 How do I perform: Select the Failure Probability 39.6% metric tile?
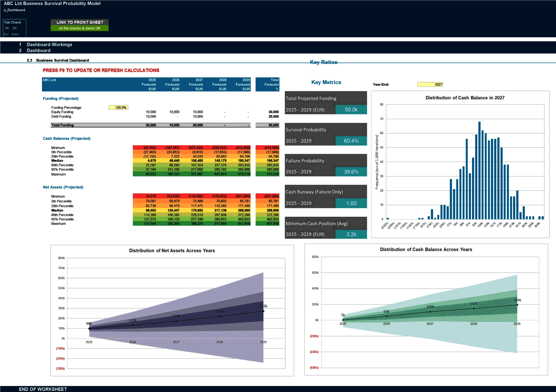[x=351, y=172]
